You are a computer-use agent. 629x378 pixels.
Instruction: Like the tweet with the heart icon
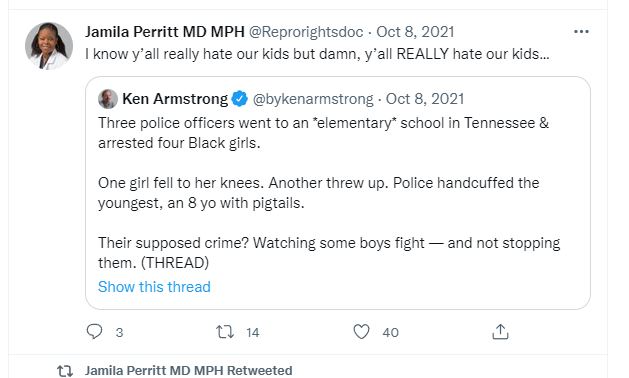point(361,332)
